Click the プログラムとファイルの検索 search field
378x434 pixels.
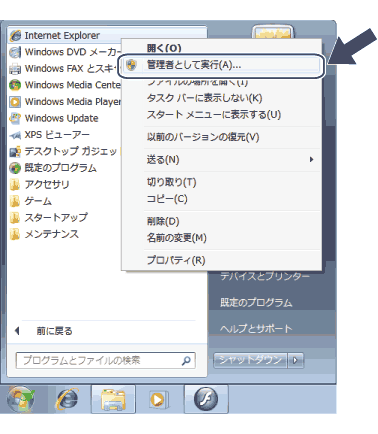[x=105, y=360]
